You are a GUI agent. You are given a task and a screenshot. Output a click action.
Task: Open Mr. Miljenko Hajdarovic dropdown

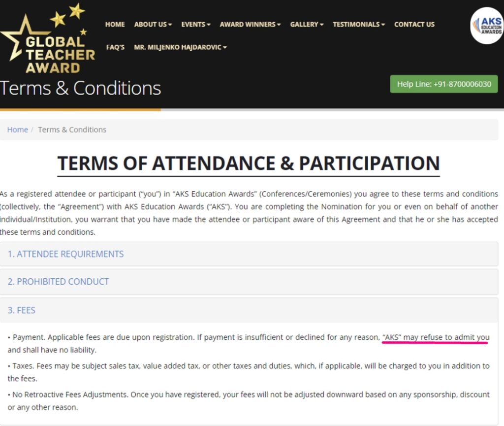tap(180, 47)
